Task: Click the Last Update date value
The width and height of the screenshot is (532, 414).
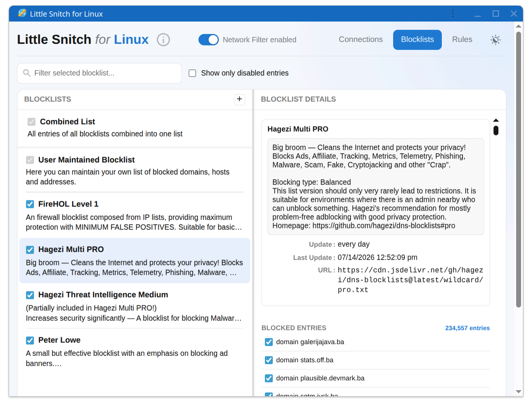Action: 377,257
